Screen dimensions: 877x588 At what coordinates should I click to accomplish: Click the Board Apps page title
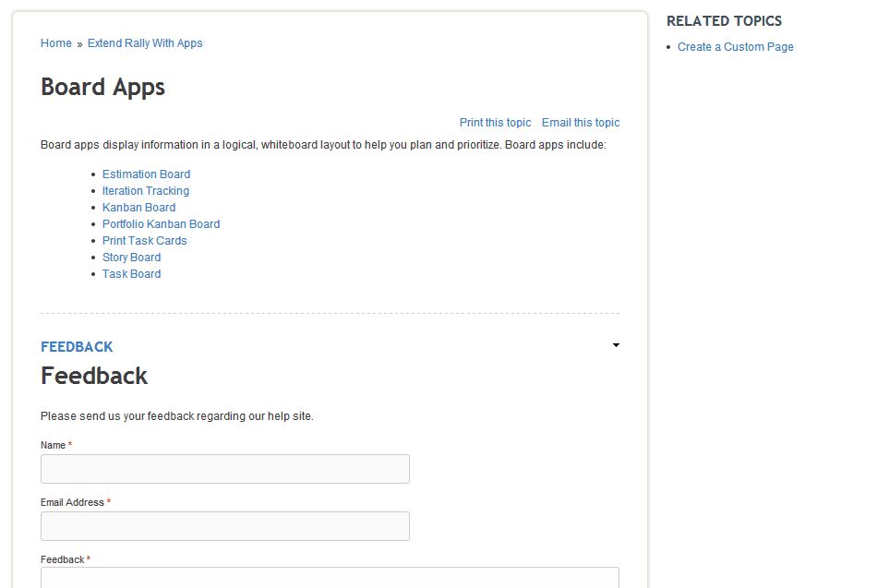pos(102,88)
